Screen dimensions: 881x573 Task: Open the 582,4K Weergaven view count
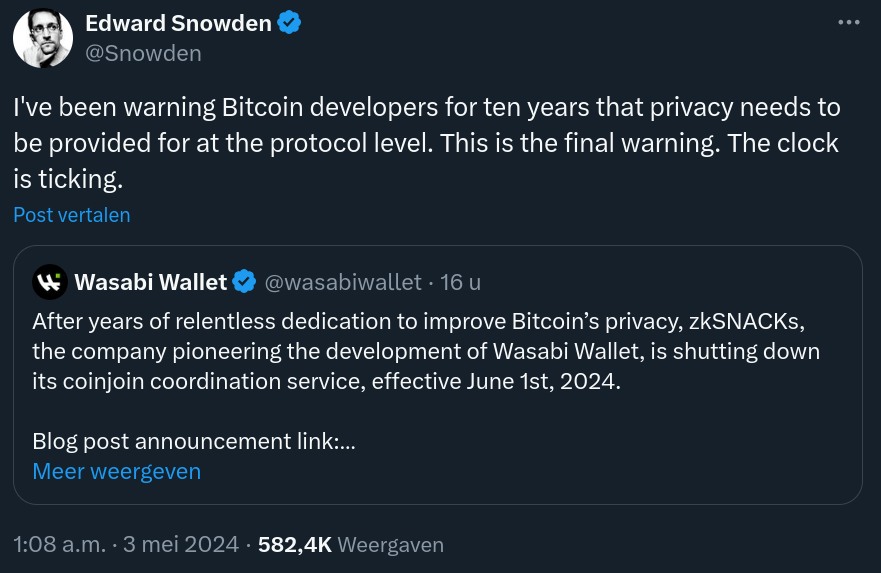(x=351, y=545)
